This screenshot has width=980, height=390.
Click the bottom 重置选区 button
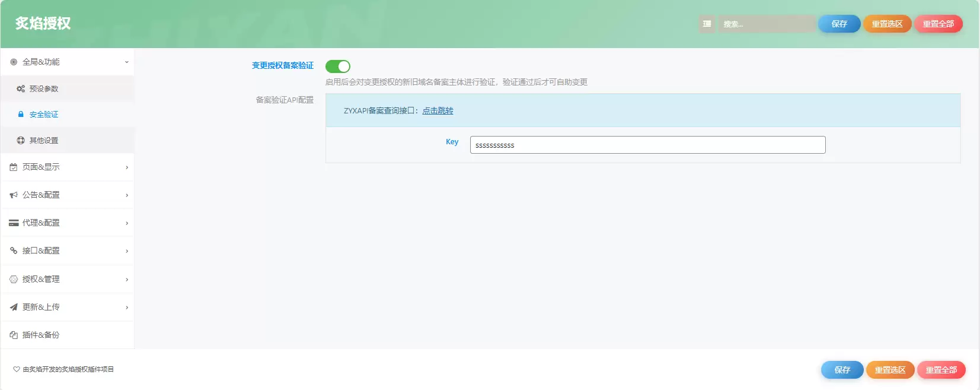(890, 370)
